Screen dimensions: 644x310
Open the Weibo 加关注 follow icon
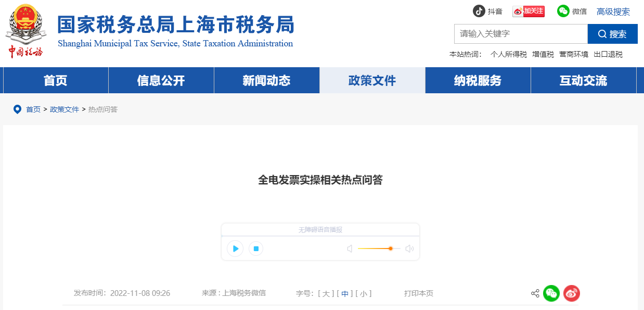coord(528,11)
